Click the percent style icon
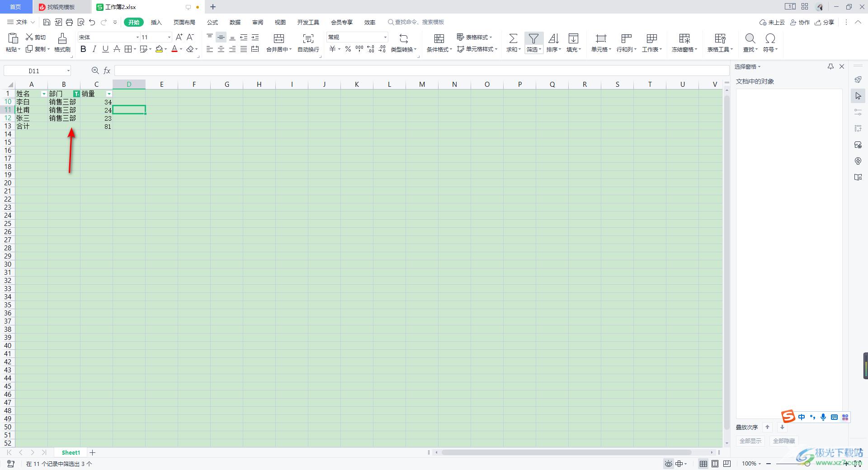Viewport: 868px width, 470px height. click(x=348, y=49)
